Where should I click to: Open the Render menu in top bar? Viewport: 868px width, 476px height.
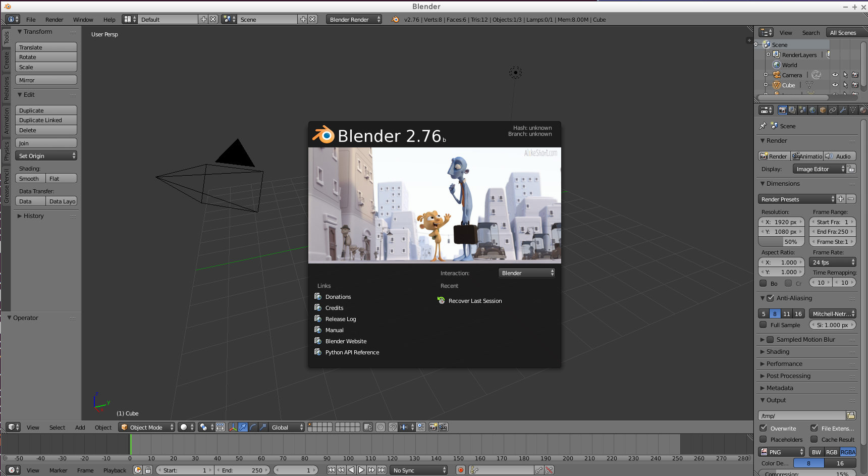pos(54,20)
